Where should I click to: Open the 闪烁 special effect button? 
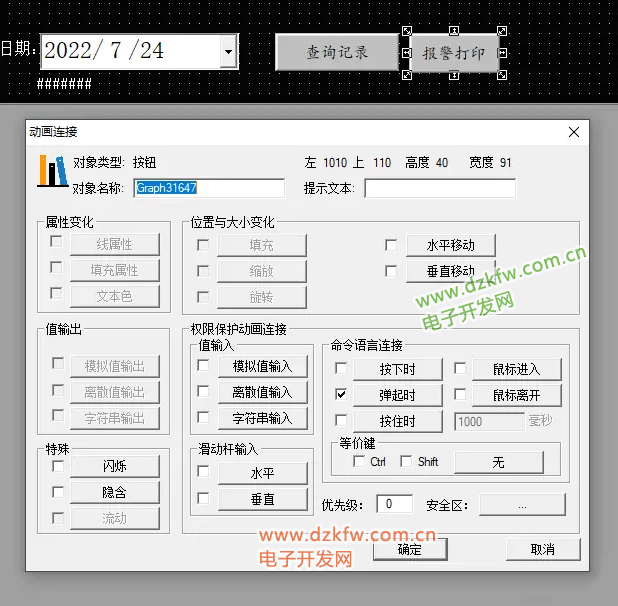(114, 467)
